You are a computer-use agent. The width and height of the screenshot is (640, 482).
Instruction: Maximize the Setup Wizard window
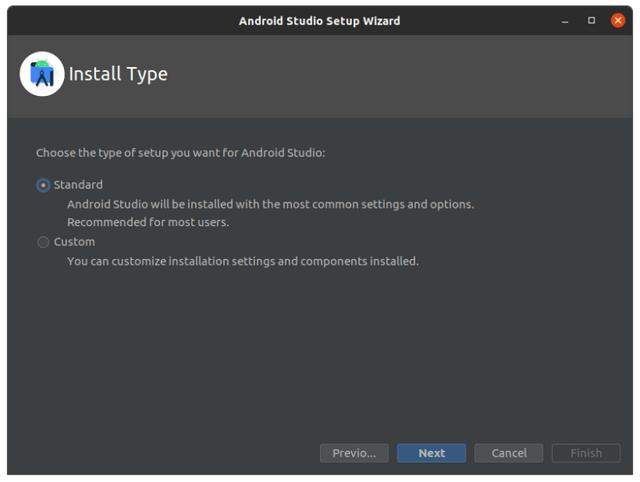(x=591, y=20)
